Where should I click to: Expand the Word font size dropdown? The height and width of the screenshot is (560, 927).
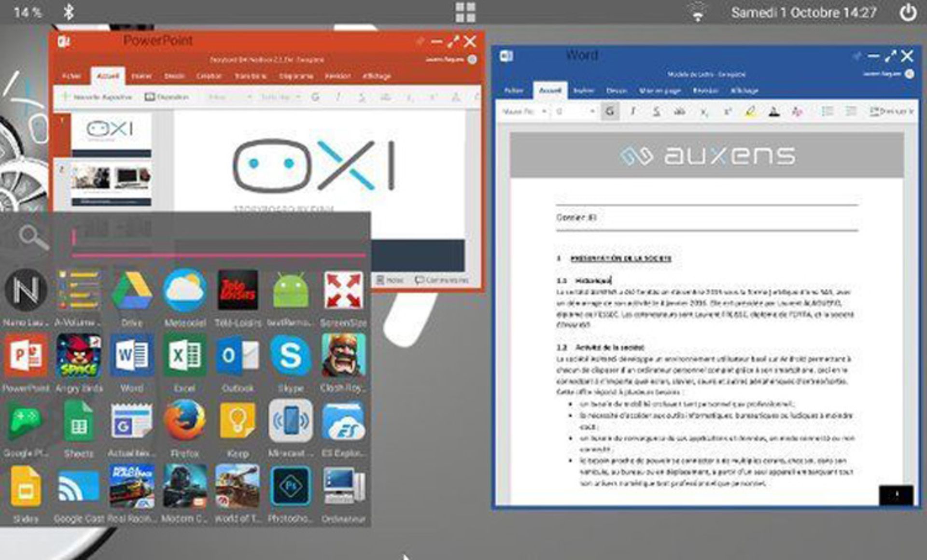(592, 112)
